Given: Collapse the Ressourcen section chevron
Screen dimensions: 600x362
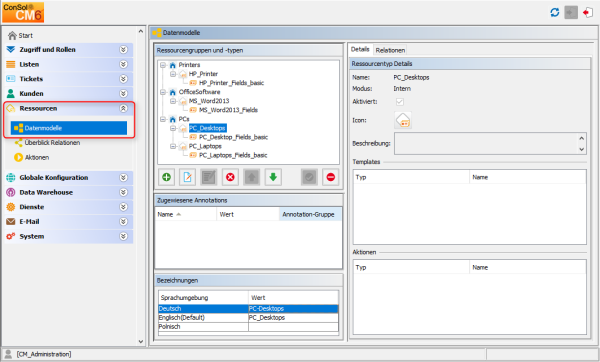Looking at the screenshot, I should [x=123, y=108].
